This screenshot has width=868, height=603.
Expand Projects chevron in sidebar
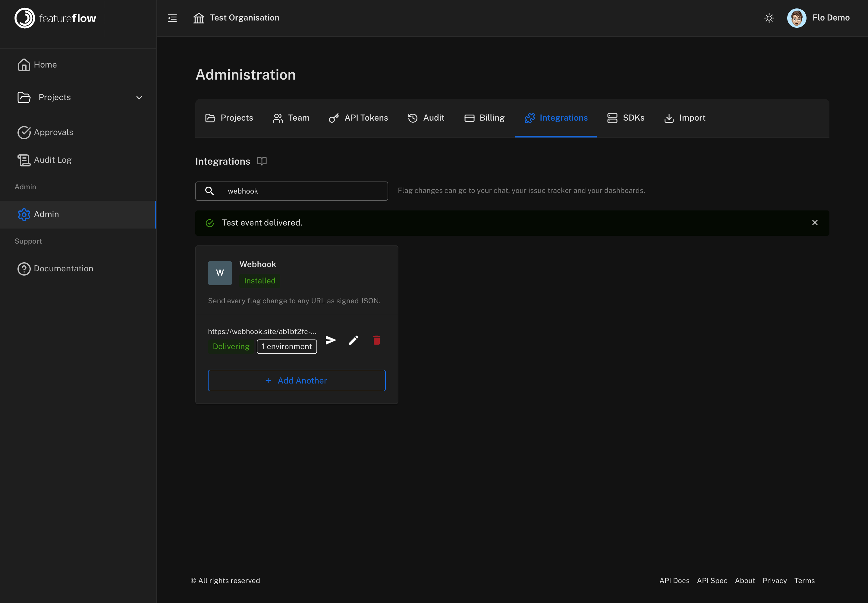click(x=139, y=97)
